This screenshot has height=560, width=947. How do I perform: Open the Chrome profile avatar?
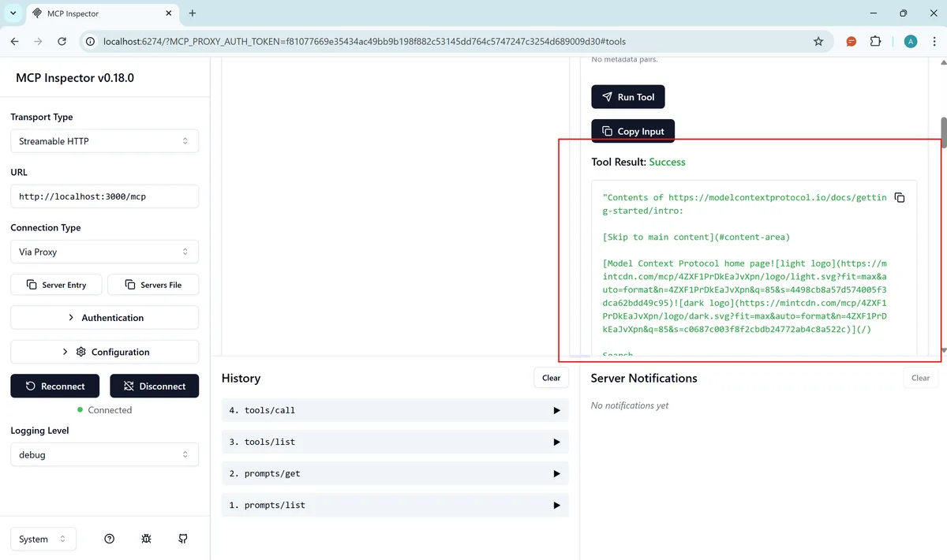point(911,41)
